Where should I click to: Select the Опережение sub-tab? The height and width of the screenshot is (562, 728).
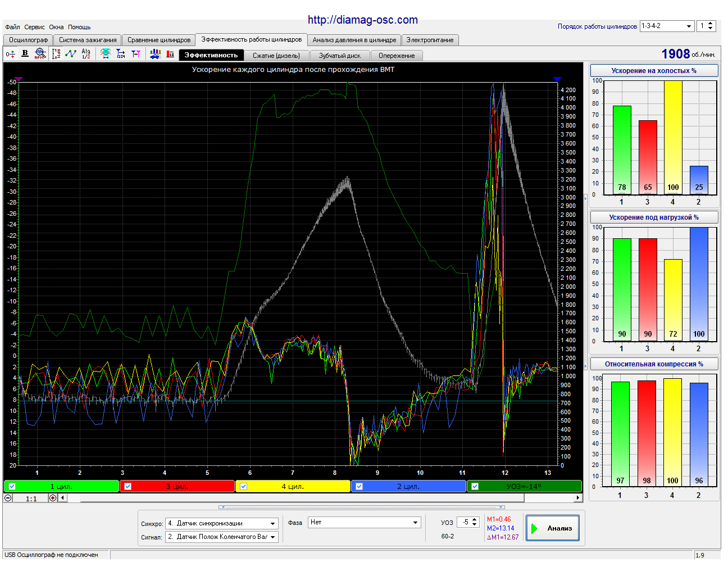click(x=397, y=56)
